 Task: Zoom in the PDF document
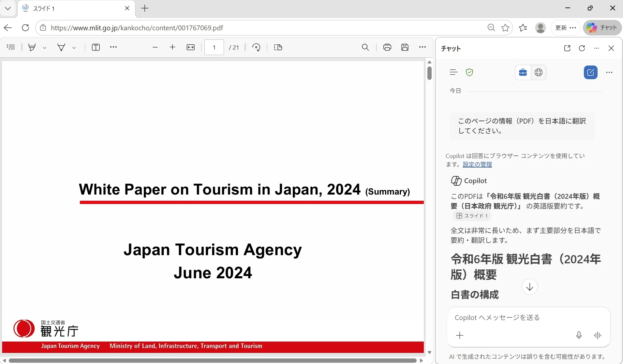coord(172,47)
